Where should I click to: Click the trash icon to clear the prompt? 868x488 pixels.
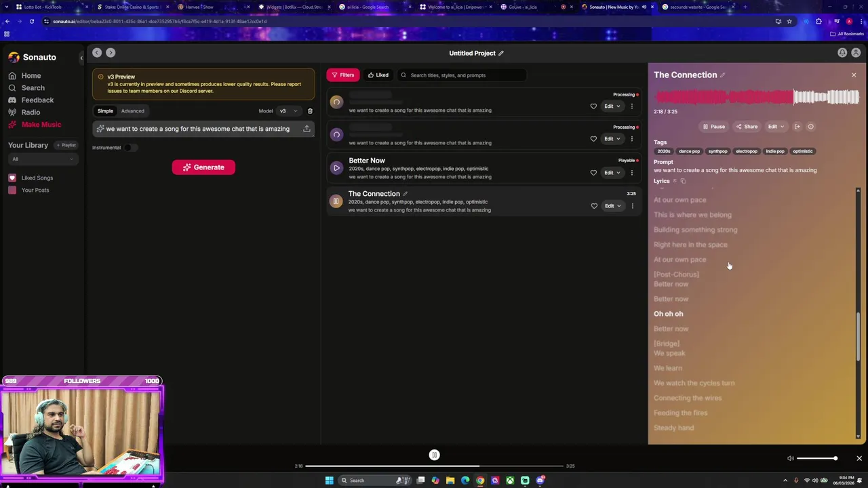point(310,111)
